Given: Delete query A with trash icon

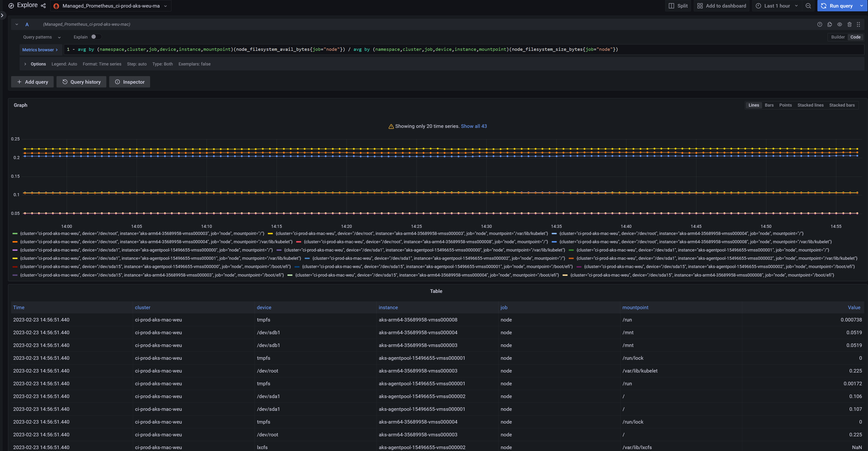Looking at the screenshot, I should (850, 24).
